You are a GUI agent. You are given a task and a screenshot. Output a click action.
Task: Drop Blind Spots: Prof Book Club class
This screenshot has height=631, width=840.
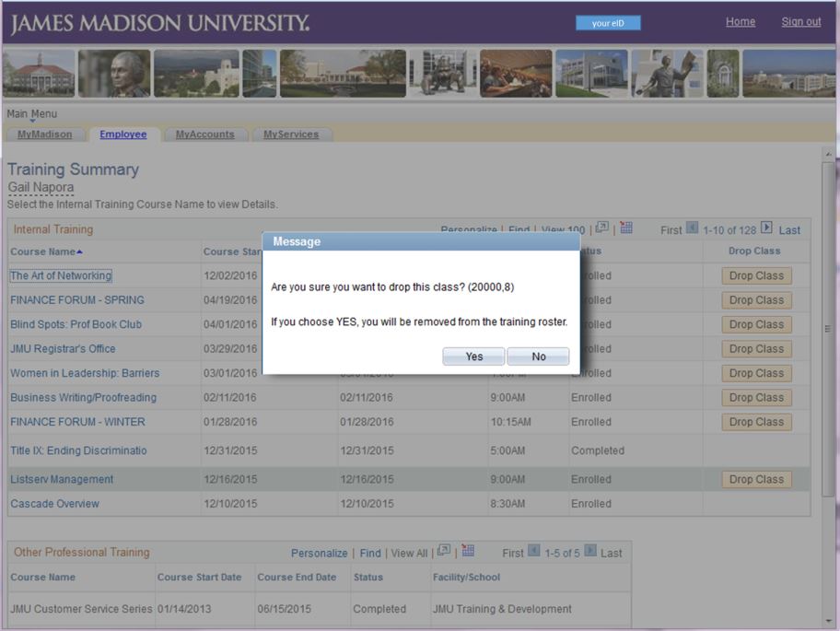(x=756, y=324)
